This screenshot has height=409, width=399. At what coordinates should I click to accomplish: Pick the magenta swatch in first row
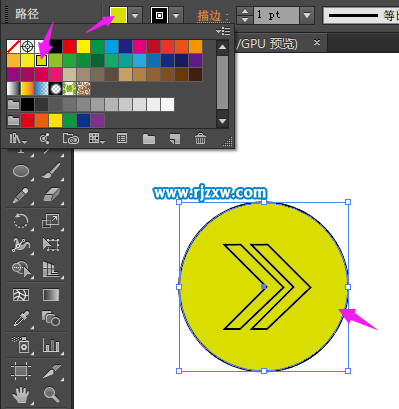click(139, 47)
